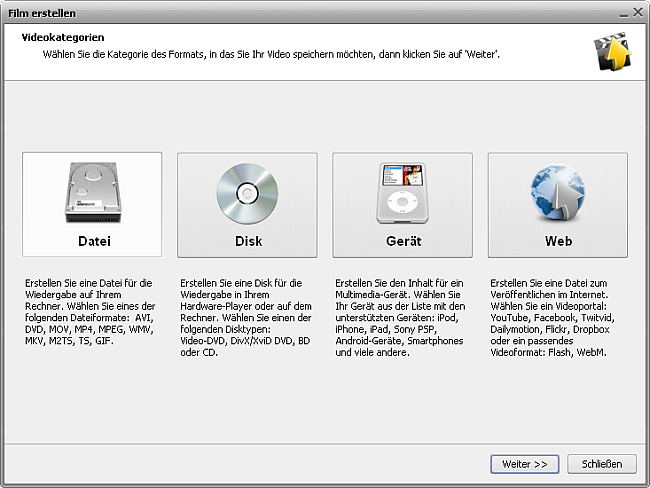Click the clapperboard arrow icon in header
Screen dimensions: 650x488
pyautogui.click(x=612, y=51)
